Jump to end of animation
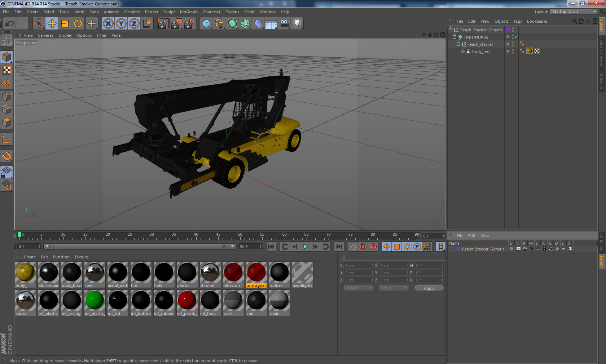 click(x=339, y=247)
